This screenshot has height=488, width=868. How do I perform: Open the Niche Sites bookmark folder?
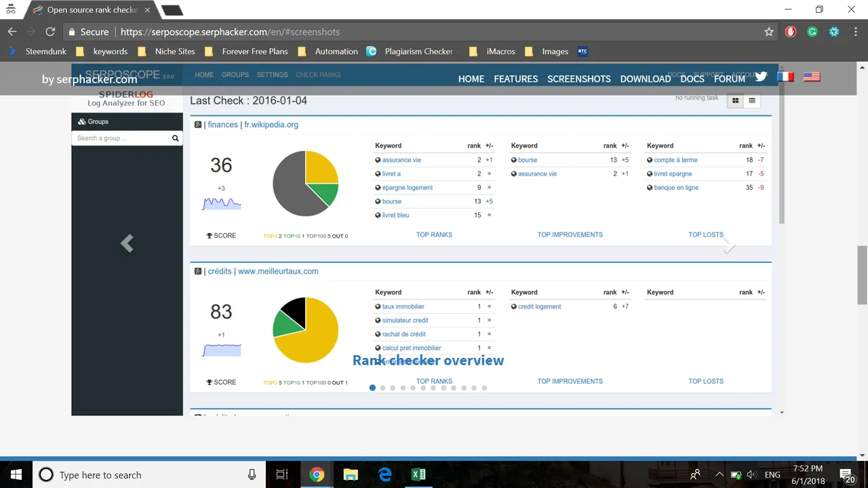coord(166,52)
